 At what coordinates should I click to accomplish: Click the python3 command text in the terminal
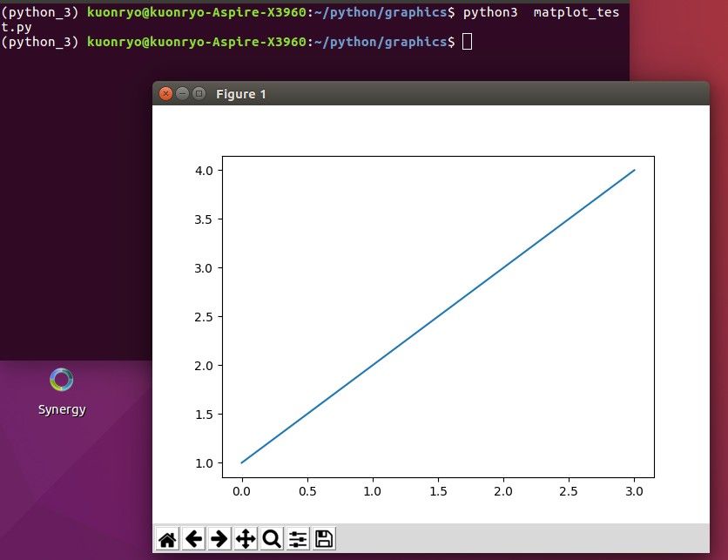pos(490,12)
